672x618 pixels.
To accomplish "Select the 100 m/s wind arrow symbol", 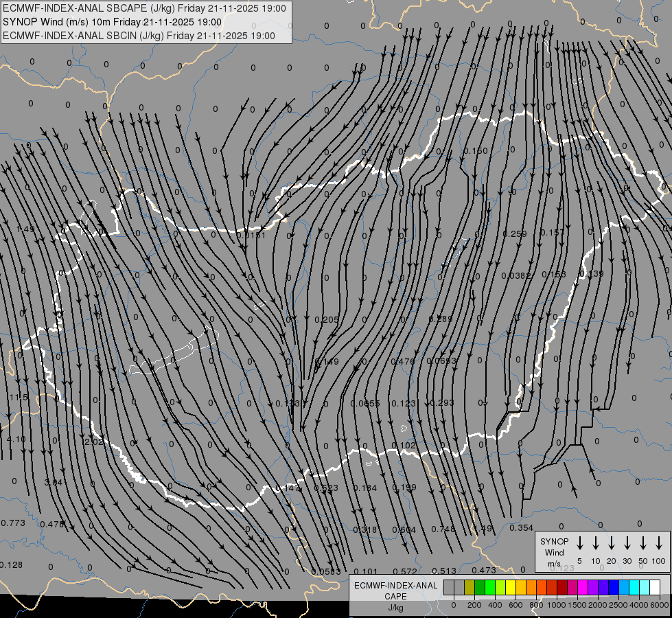I will 659,543.
